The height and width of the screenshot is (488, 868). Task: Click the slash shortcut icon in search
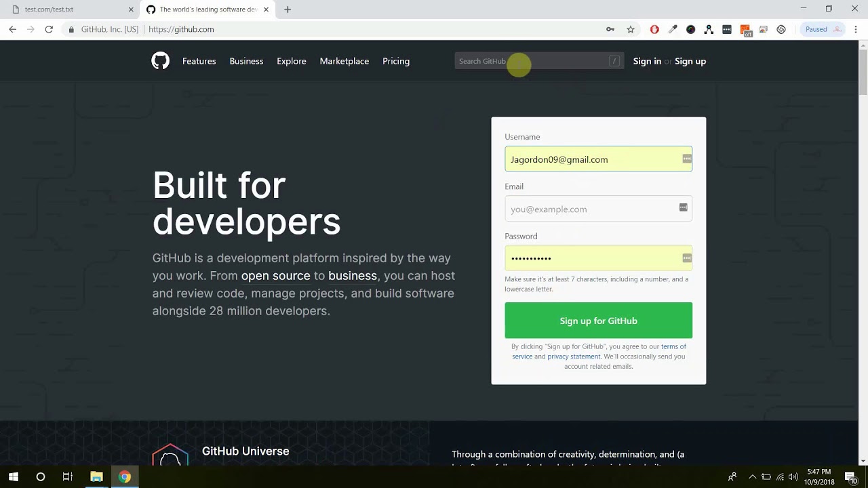(x=614, y=61)
